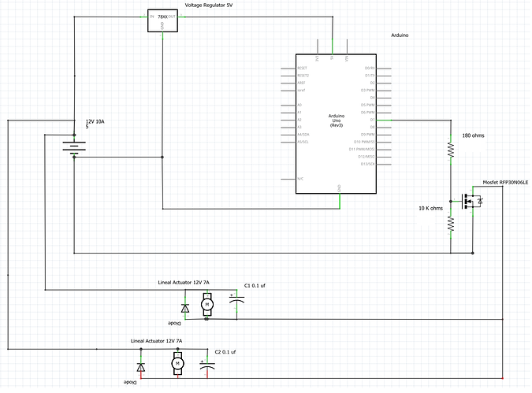Click the Arduino A0 pin
Image resolution: width=532 pixels, height=393 pixels.
[288, 105]
